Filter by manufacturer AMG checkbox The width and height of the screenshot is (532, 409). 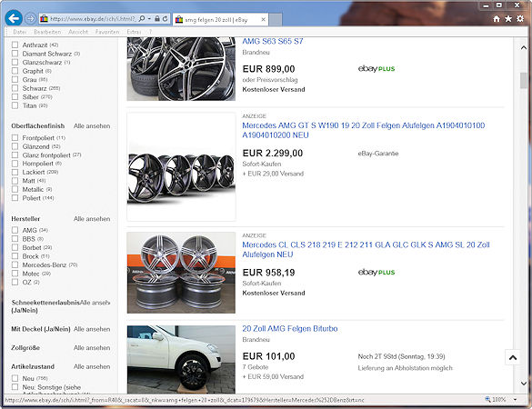pos(15,230)
